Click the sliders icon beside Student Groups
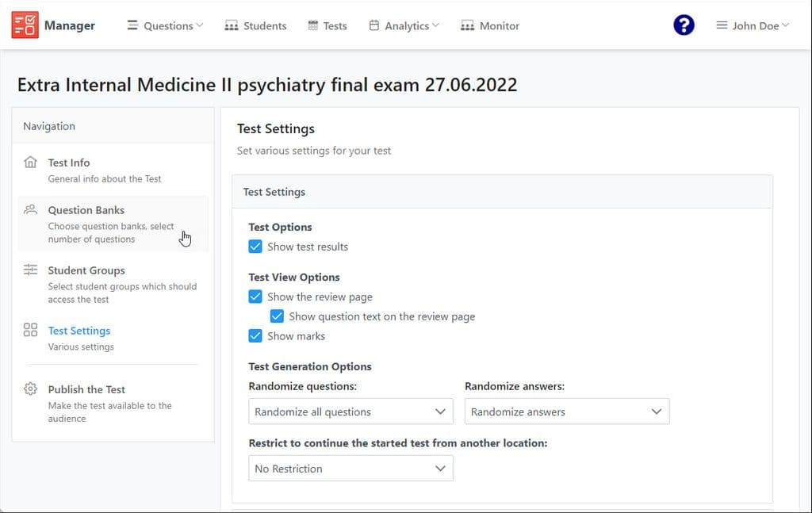The width and height of the screenshot is (812, 513). pyautogui.click(x=31, y=270)
